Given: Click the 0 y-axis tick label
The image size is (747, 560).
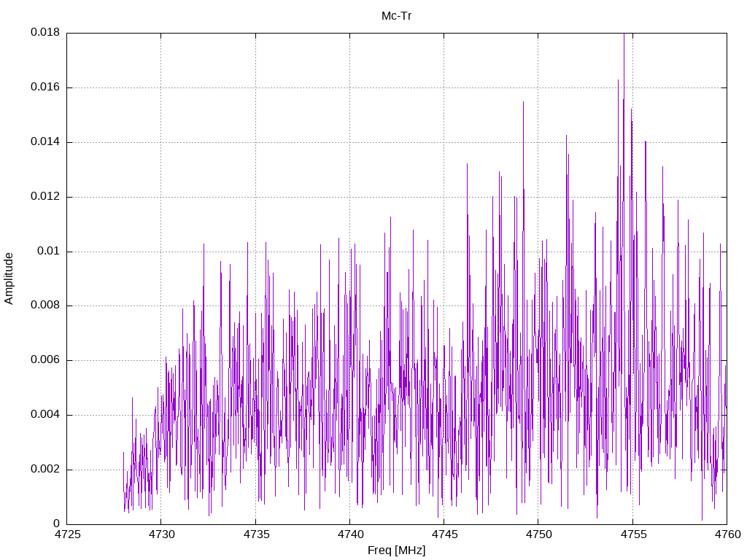Looking at the screenshot, I should pyautogui.click(x=57, y=524).
